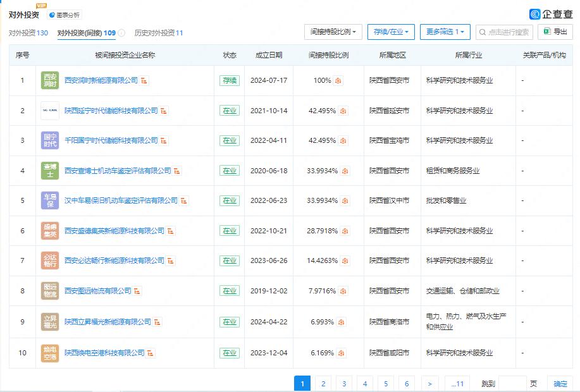Open equity chart icon beside 陕西延宁时代储能科技有限公司
This screenshot has height=392, width=580.
click(164, 111)
